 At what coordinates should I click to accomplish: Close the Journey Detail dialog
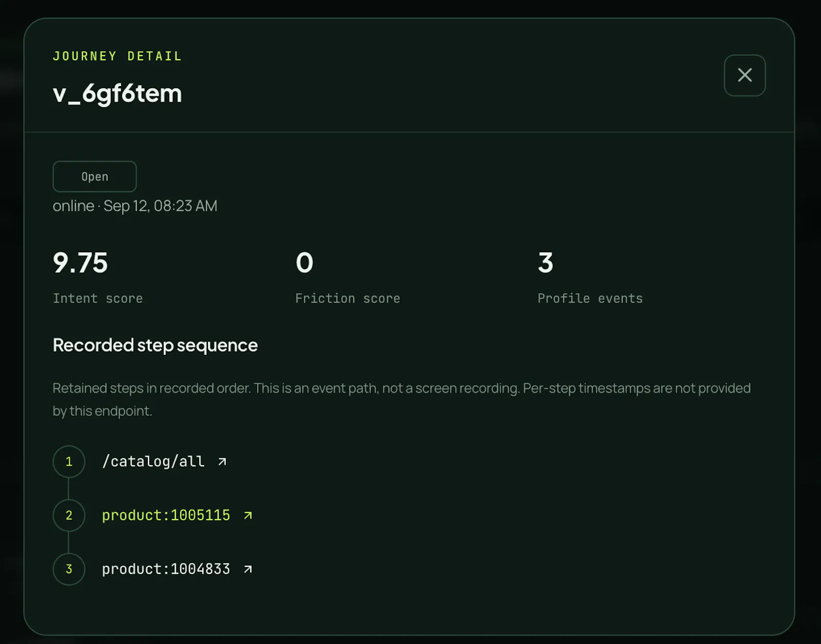click(745, 75)
